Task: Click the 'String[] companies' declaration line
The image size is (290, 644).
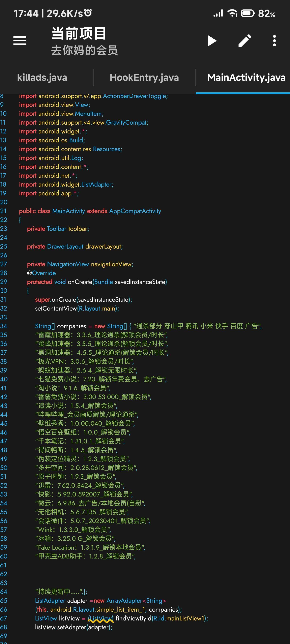Action: click(x=148, y=326)
